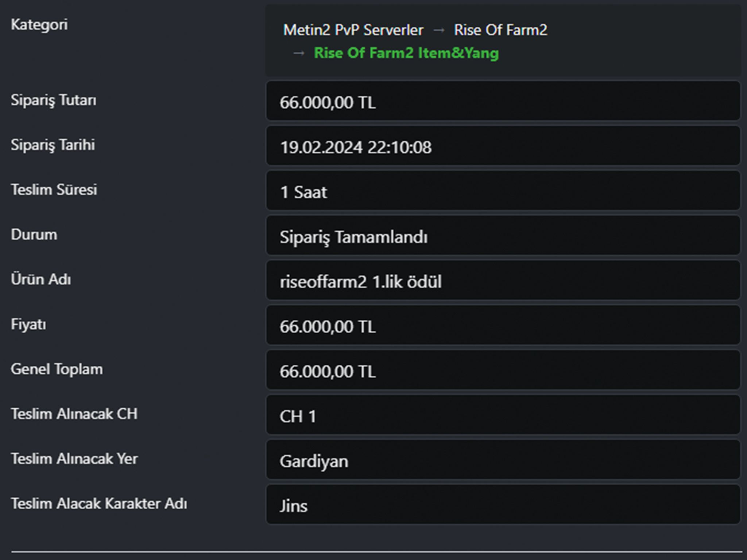Click the Teslim Alınacak CH label
747x560 pixels.
(74, 414)
